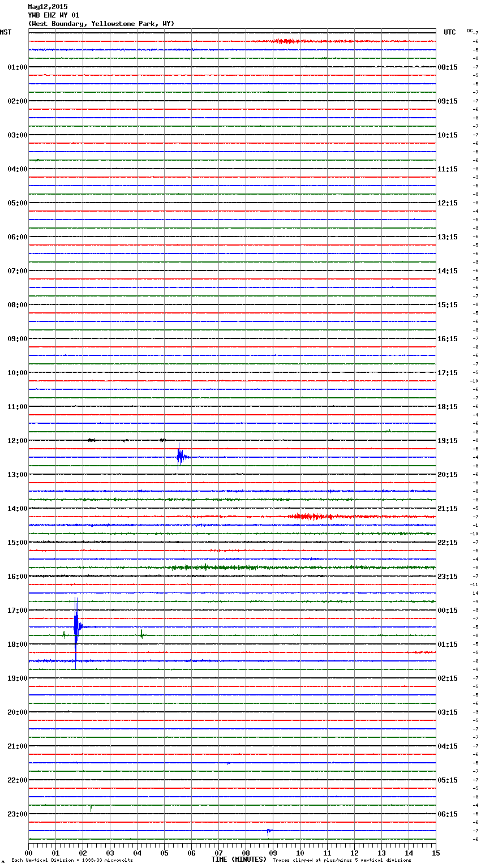481x868 pixels.
Task: Select the 02:00 MST hour label
Action: click(x=17, y=101)
